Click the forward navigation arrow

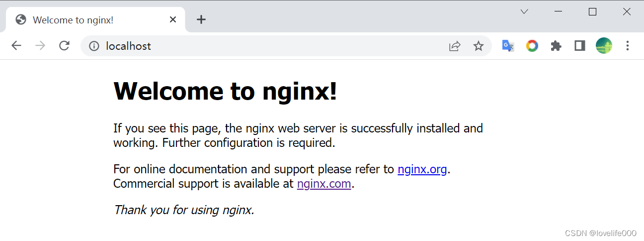pos(40,46)
